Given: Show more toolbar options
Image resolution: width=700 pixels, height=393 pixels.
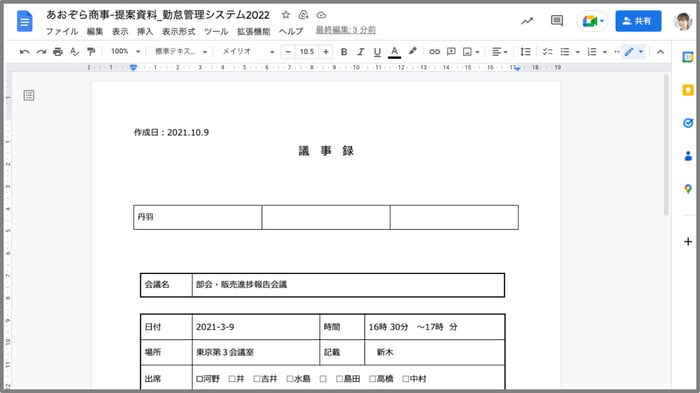Looking at the screenshot, I should (617, 52).
